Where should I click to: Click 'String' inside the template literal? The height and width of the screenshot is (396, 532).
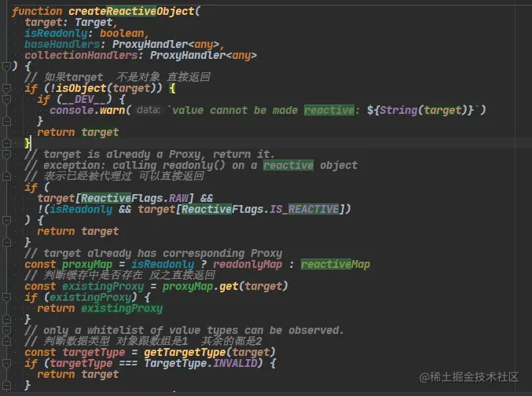(398, 110)
